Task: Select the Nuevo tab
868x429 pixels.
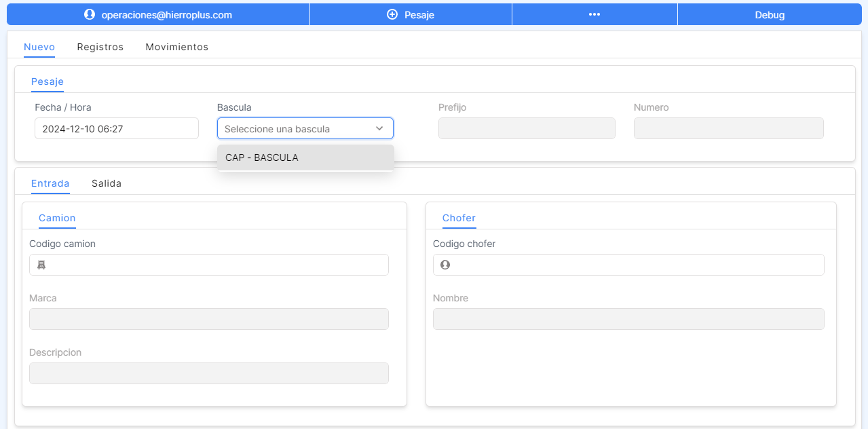Action: tap(39, 47)
